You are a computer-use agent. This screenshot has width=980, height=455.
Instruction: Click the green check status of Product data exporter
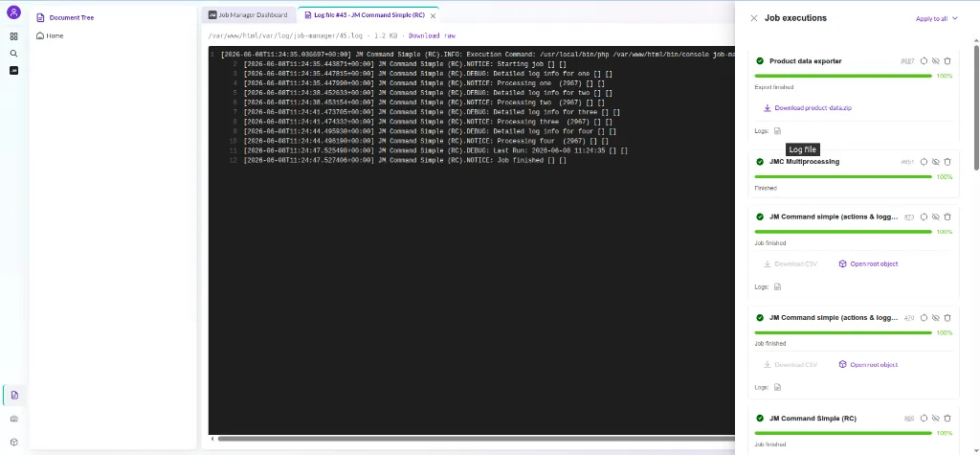click(x=760, y=61)
